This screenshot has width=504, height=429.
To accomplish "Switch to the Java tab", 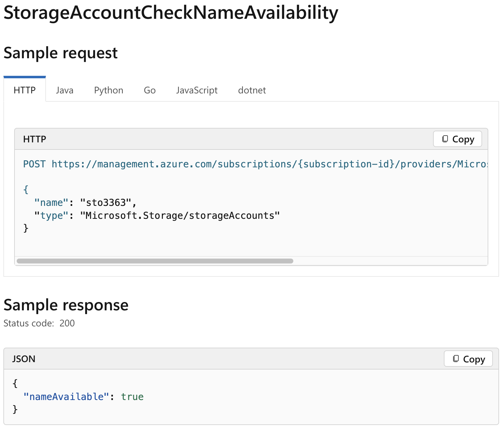I will point(65,90).
